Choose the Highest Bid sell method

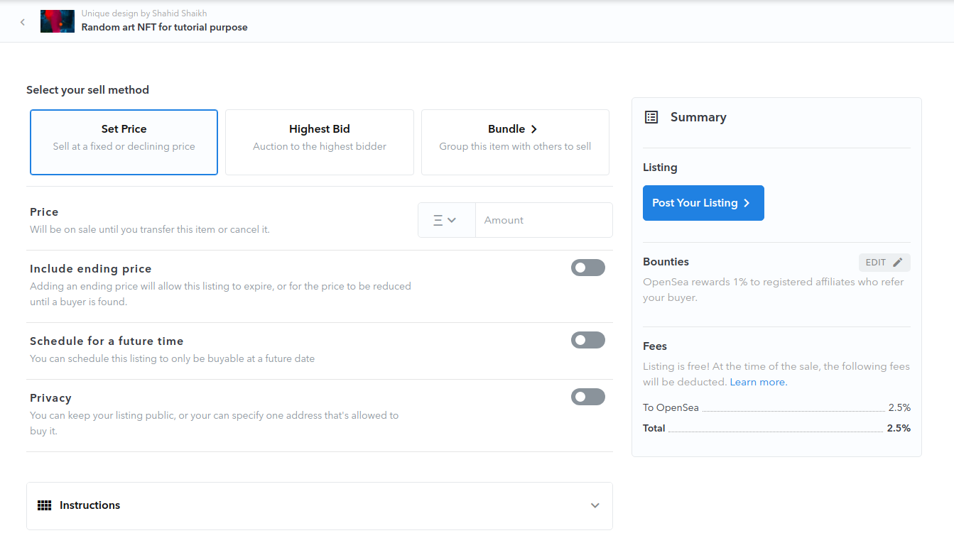pos(320,142)
